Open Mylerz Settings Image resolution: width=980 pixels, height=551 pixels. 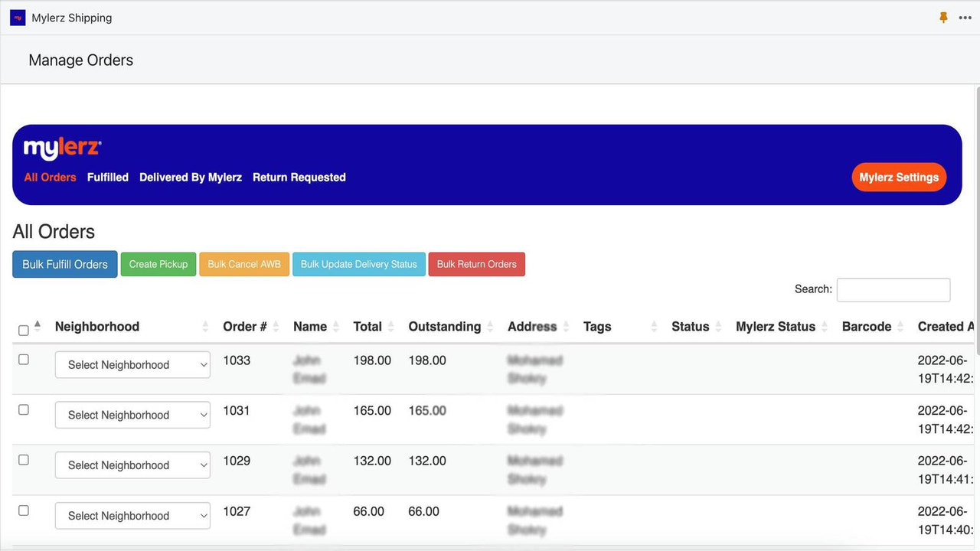coord(899,177)
